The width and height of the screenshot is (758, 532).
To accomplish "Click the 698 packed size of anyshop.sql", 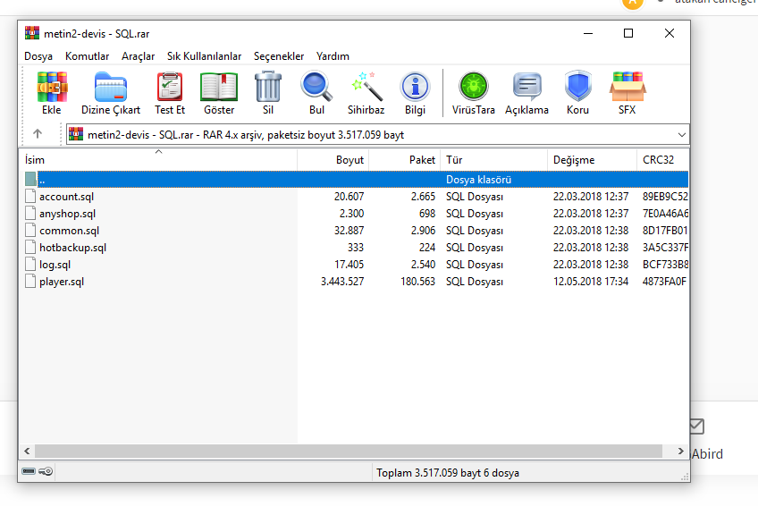I will click(427, 214).
